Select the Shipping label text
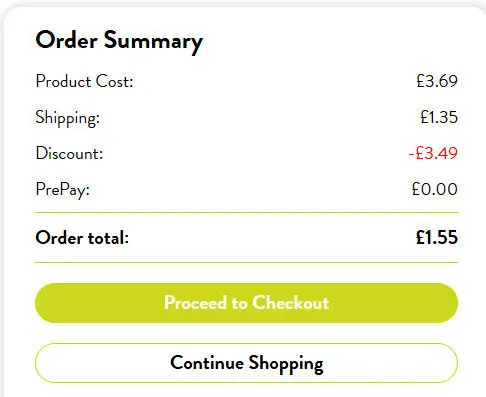The width and height of the screenshot is (486, 397). tap(68, 118)
